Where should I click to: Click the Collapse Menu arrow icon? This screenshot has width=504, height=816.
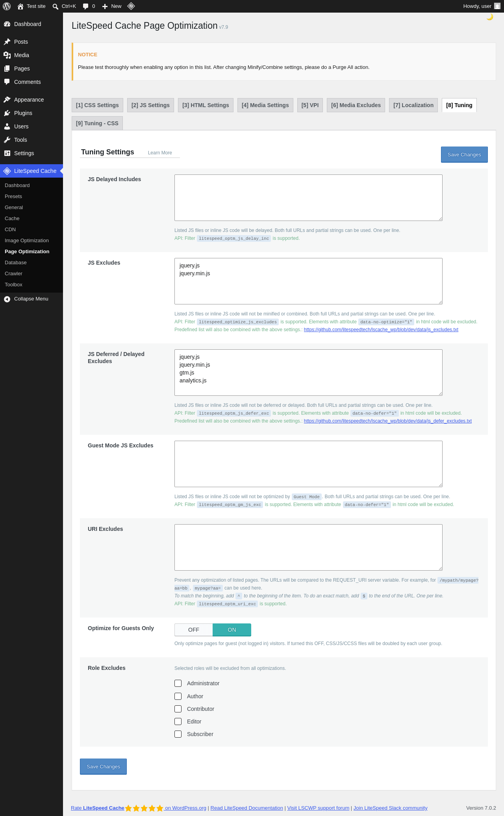pos(7,299)
